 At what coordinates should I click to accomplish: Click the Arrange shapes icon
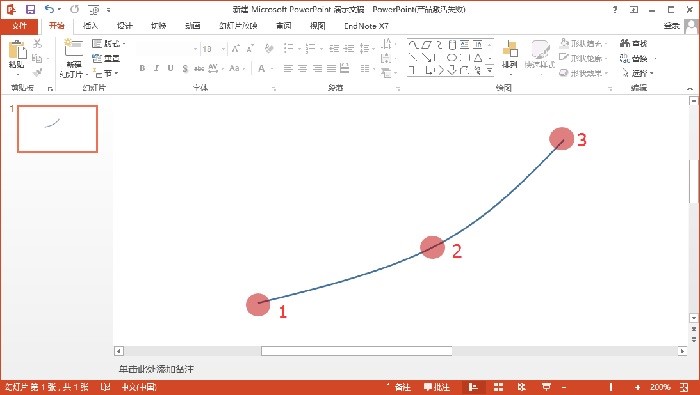pos(510,49)
